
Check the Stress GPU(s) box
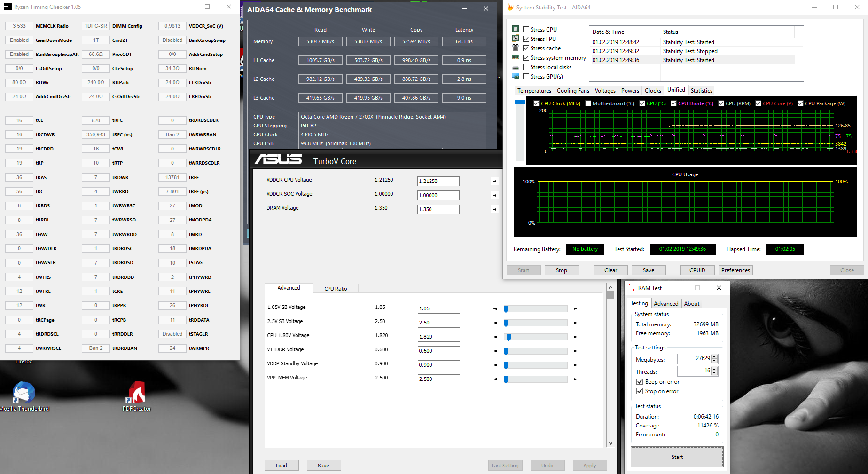tap(526, 77)
